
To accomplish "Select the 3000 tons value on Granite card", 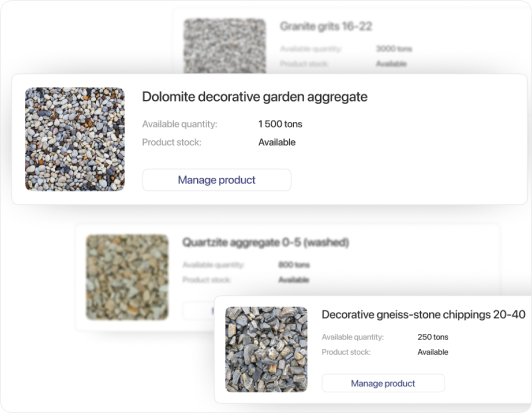I will (394, 49).
